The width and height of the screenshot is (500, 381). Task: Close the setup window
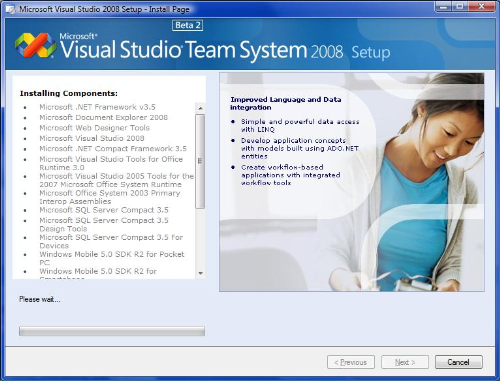(x=481, y=7)
